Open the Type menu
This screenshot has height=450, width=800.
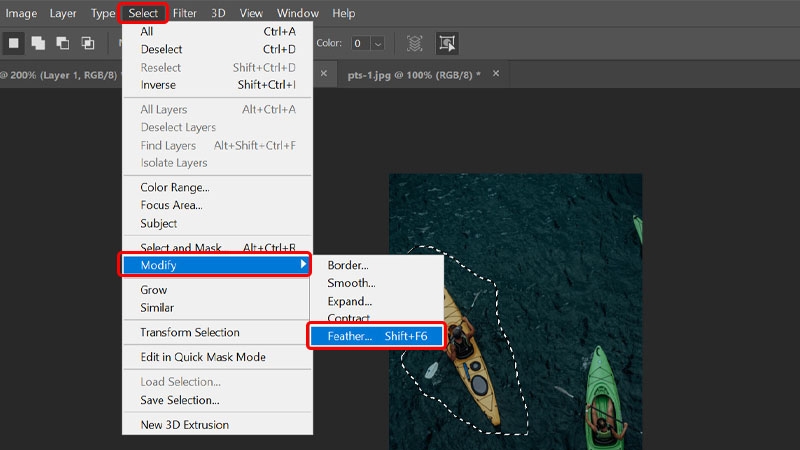(x=103, y=13)
